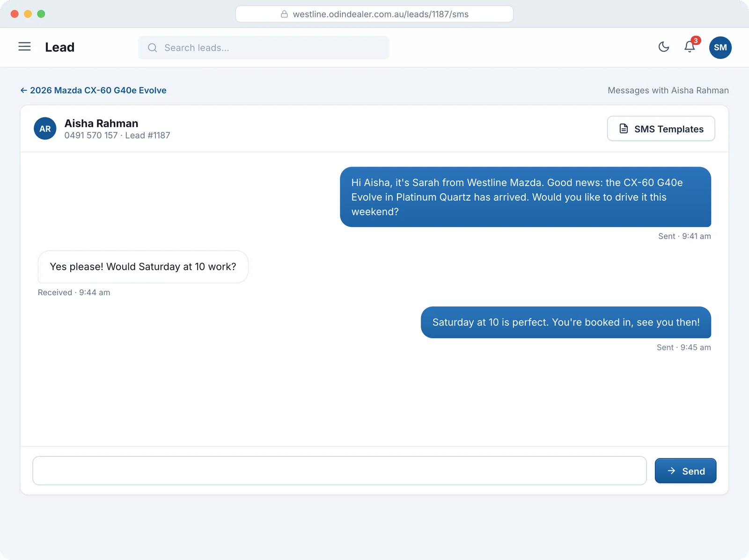Toggle dark mode with the moon icon
The height and width of the screenshot is (560, 749).
[664, 47]
